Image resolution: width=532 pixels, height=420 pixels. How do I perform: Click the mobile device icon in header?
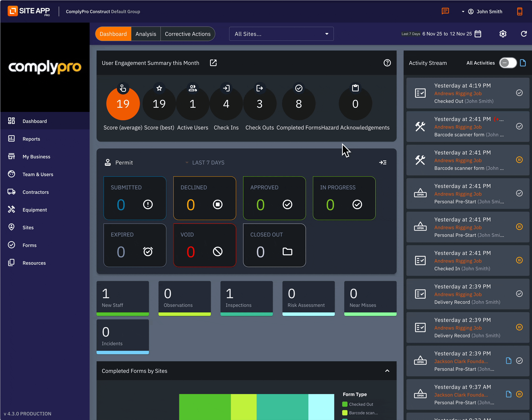519,11
